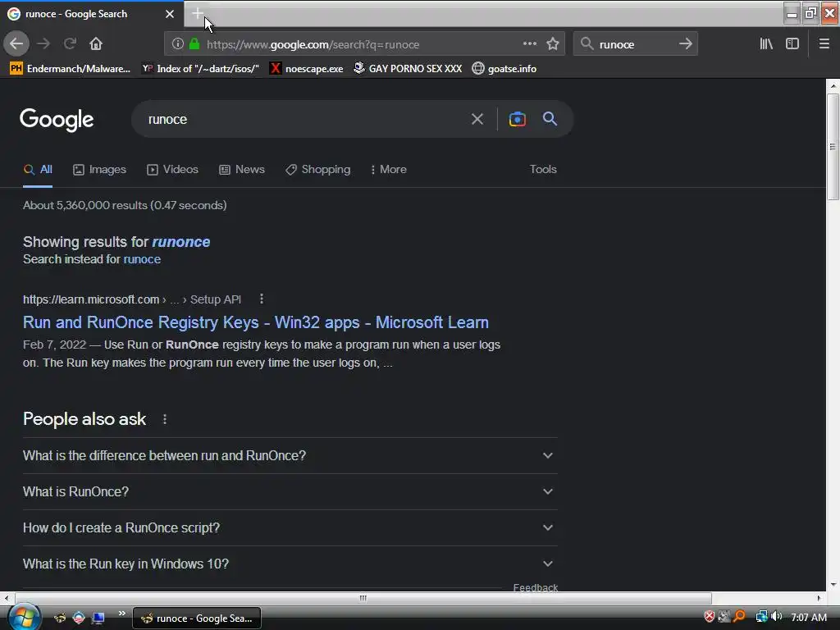Viewport: 840px width, 630px height.
Task: Bookmark this page with the star icon
Action: click(553, 44)
